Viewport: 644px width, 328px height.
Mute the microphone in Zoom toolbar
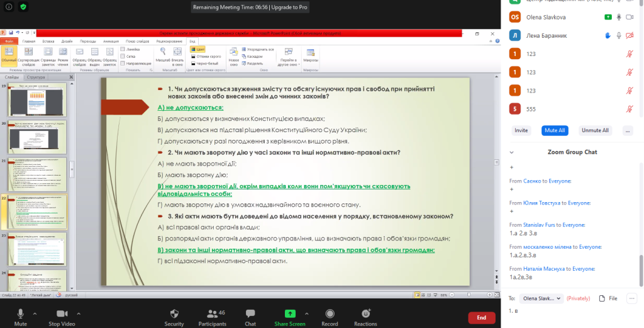[20, 314]
